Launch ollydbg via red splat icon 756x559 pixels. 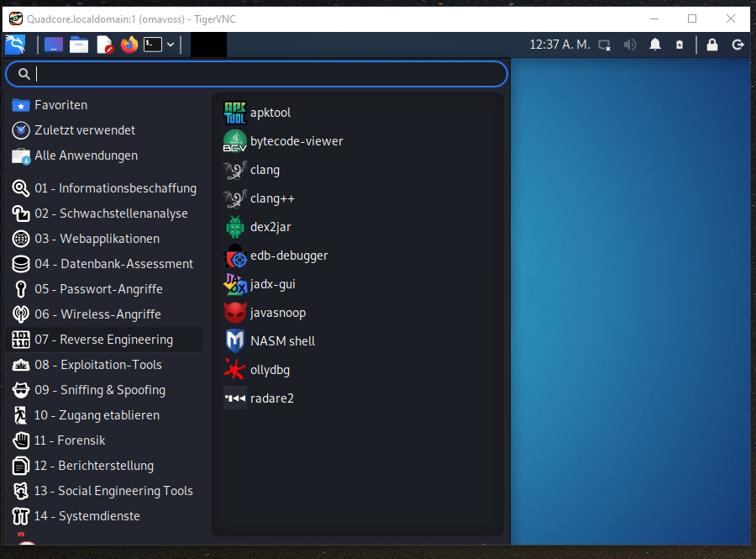235,370
